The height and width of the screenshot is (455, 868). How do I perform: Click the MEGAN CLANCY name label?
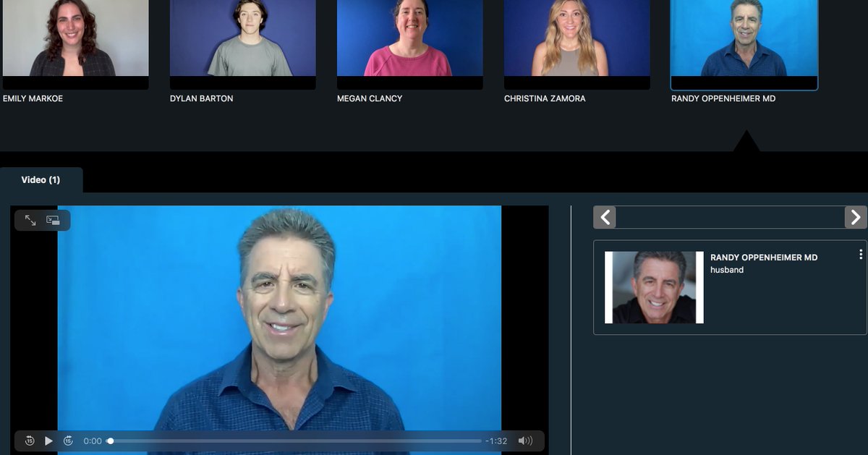(x=369, y=98)
